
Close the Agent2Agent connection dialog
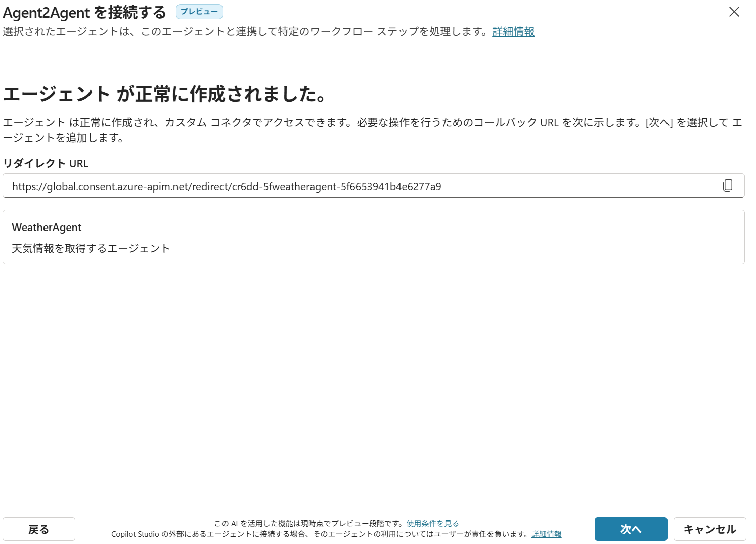pos(734,12)
